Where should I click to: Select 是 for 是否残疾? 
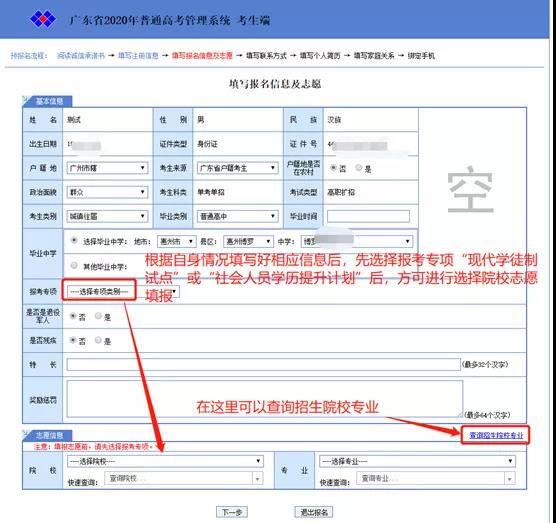[x=98, y=340]
